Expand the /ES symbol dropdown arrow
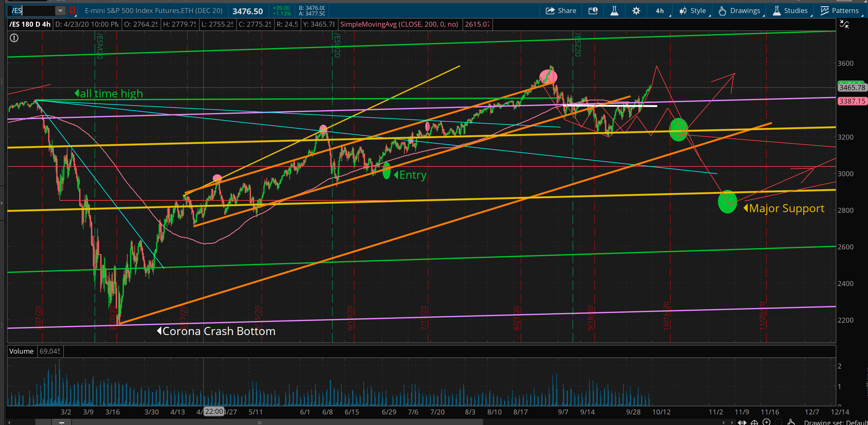The image size is (868, 425). coord(60,11)
